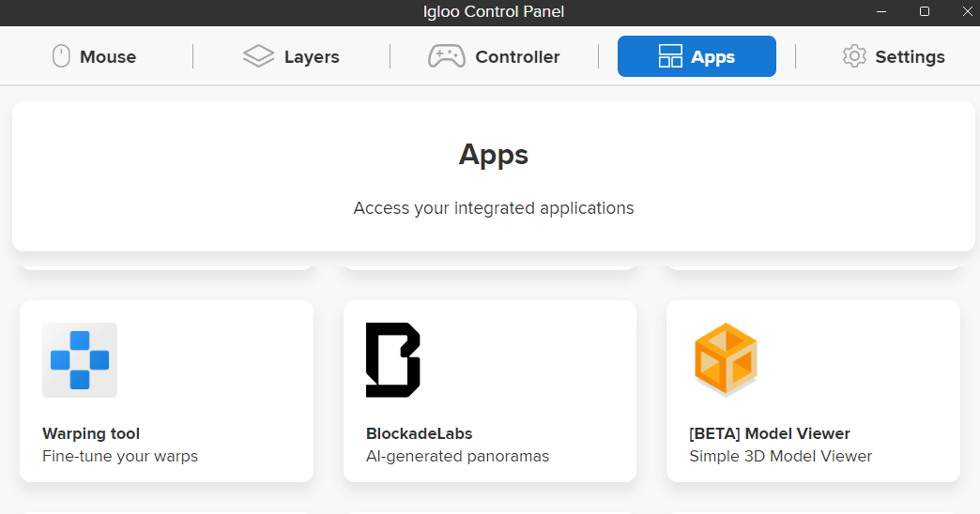Click "Simple 3D Model Viewer" description text

click(x=780, y=457)
